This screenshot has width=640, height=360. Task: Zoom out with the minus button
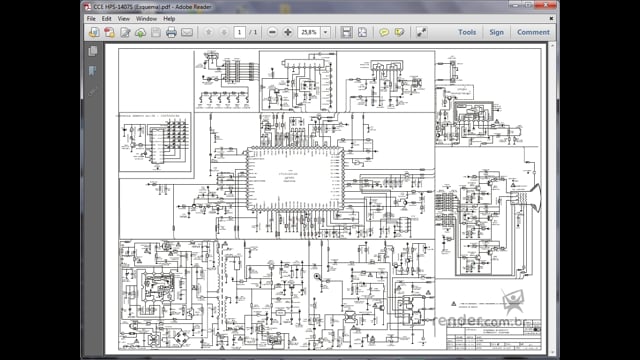click(x=272, y=32)
